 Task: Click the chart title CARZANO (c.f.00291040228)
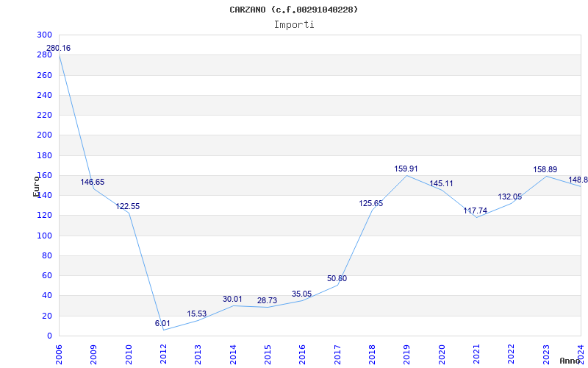pyautogui.click(x=293, y=10)
